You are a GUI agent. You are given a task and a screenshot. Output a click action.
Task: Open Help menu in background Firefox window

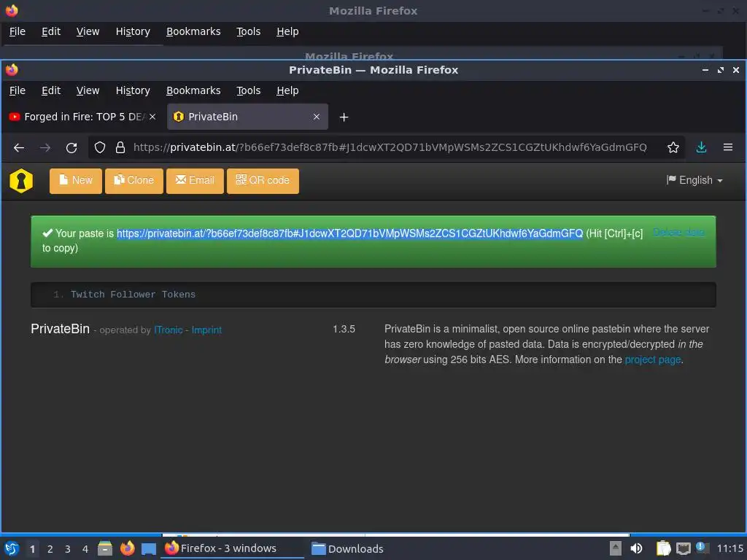click(x=287, y=31)
